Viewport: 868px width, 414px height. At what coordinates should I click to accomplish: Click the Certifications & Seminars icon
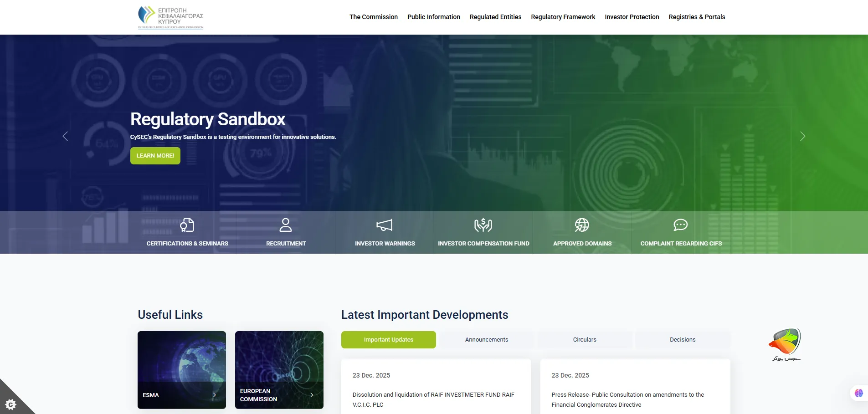pos(187,225)
